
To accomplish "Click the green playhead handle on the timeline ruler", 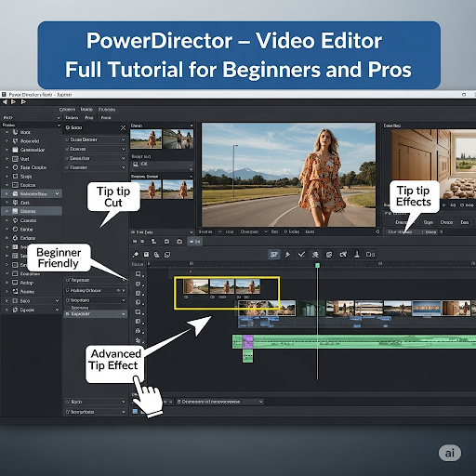I will 317,265.
